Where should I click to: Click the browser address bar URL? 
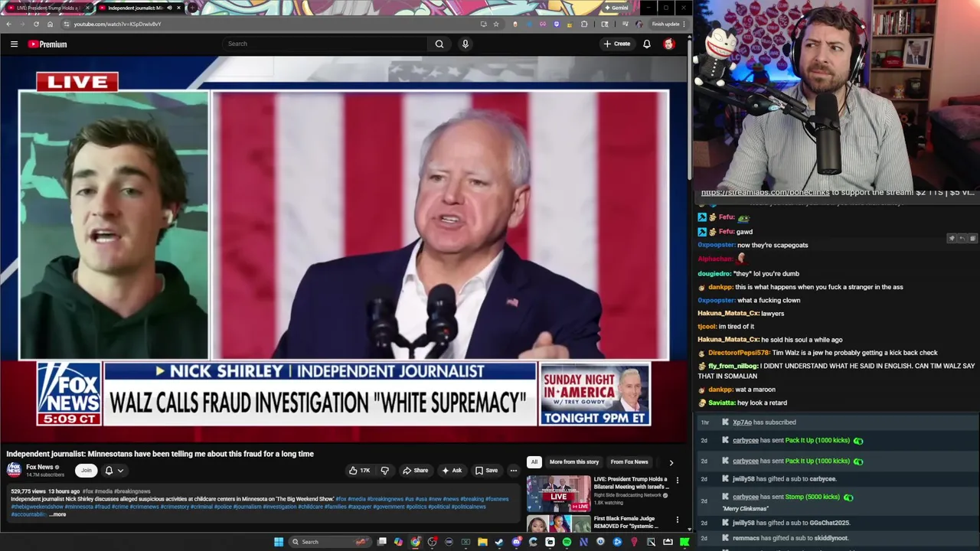coord(117,24)
